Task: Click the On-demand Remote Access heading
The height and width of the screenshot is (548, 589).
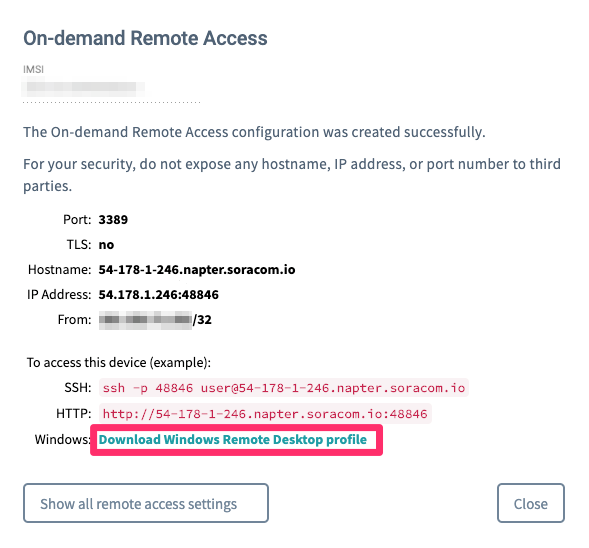Action: 145,38
